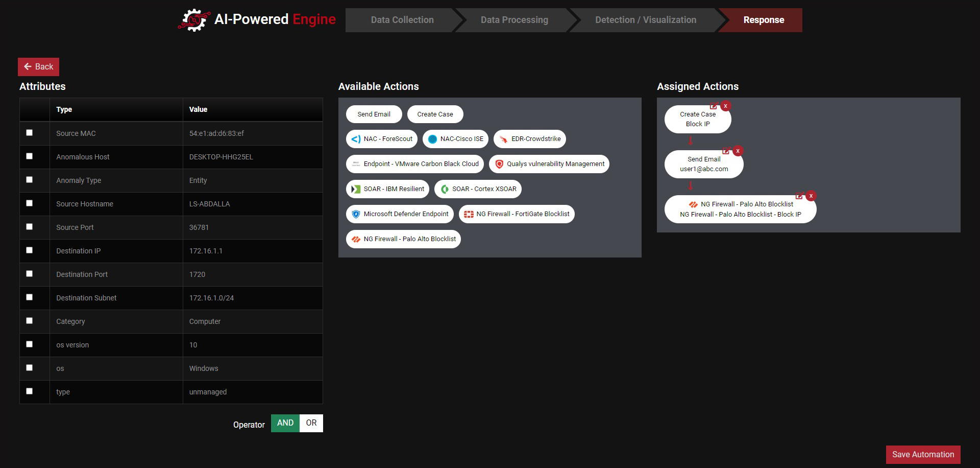Viewport: 980px width, 468px height.
Task: Add the EDR-Crowdstrike action
Action: tap(530, 139)
